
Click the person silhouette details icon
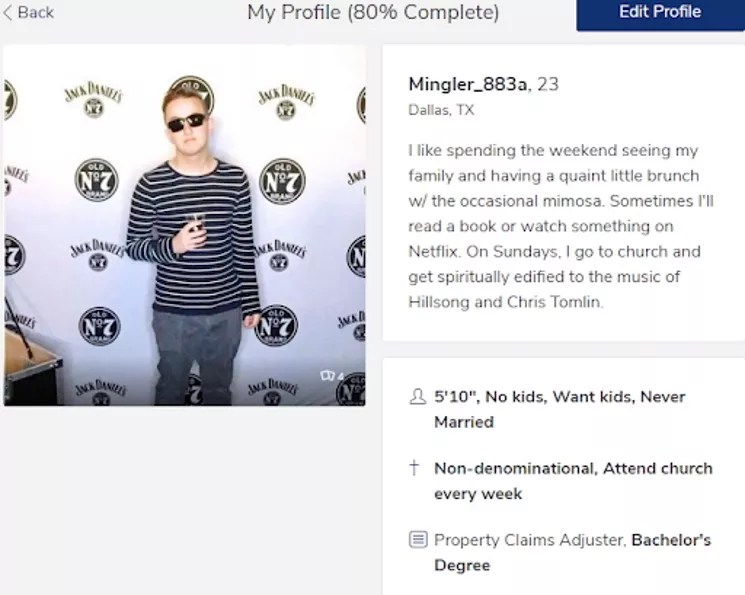pos(417,397)
